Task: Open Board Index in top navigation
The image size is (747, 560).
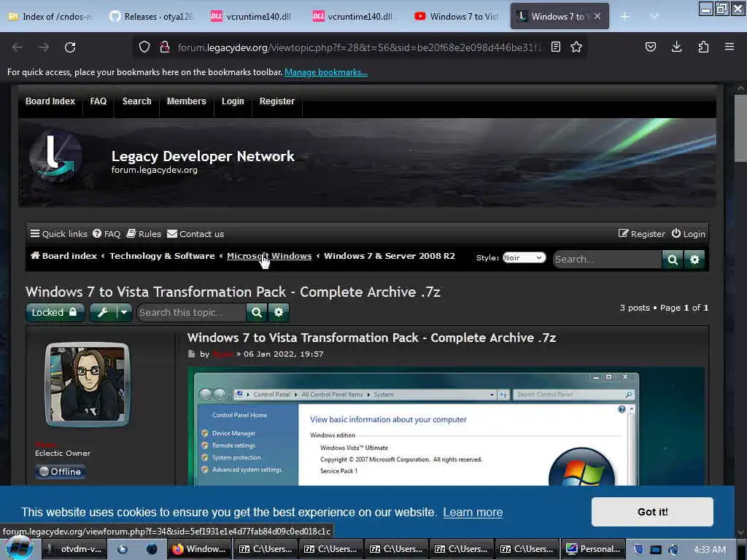Action: click(50, 101)
